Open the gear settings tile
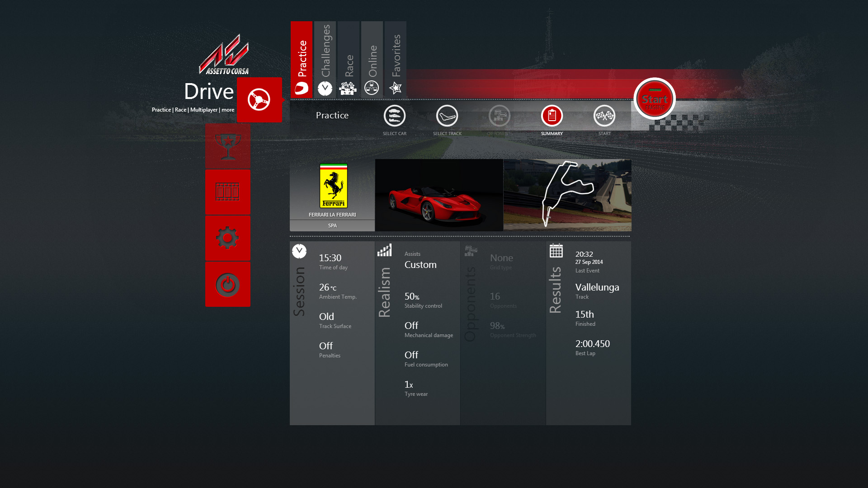 pos(227,238)
